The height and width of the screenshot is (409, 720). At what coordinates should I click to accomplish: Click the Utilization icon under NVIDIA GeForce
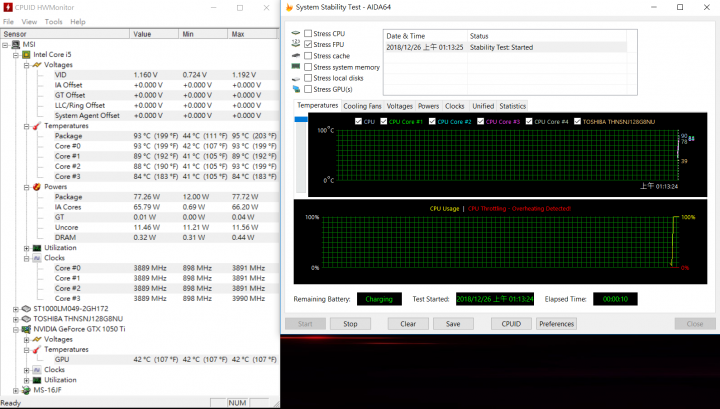point(37,380)
